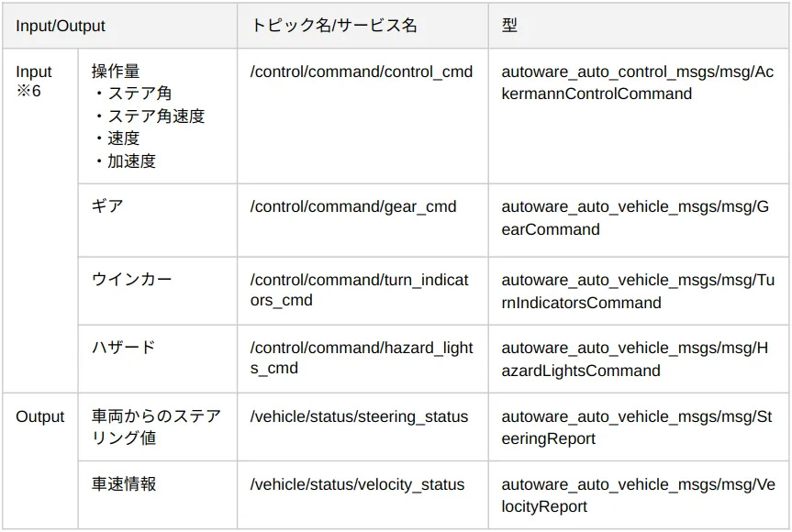792x532 pixels.
Task: Click the /control/command/hazard_lights_cmd topic
Action: coord(363,359)
